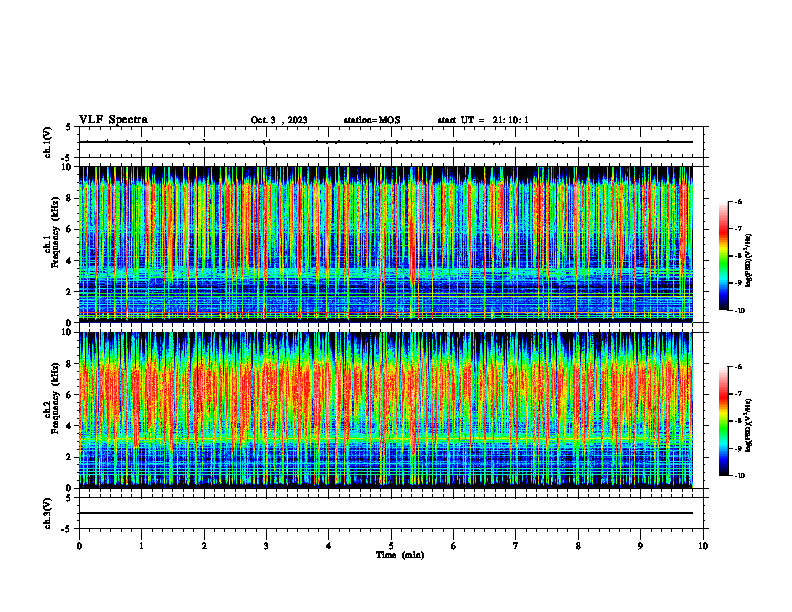Click the '8' kHz tick on ch.2 frequency axis
The width and height of the screenshot is (792, 612).
point(70,364)
